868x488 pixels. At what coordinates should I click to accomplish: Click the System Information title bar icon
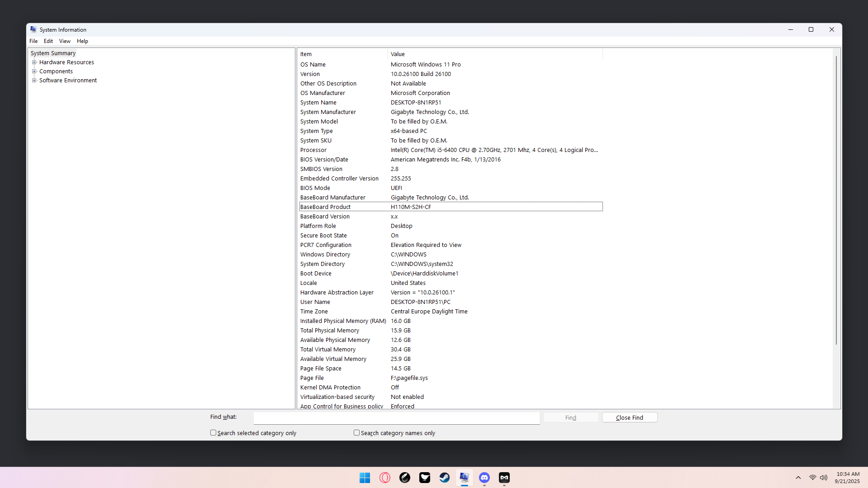[33, 29]
